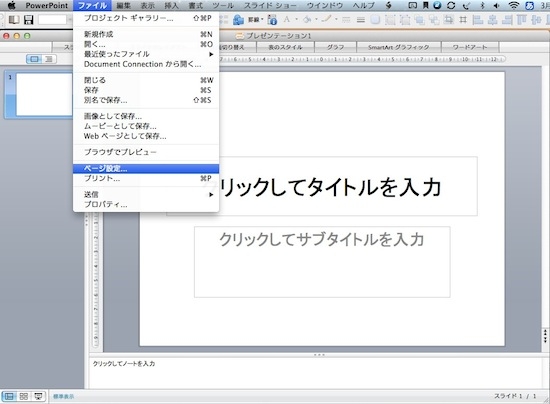The height and width of the screenshot is (404, 550).
Task: Click the align objects left icon
Action: coord(478,20)
